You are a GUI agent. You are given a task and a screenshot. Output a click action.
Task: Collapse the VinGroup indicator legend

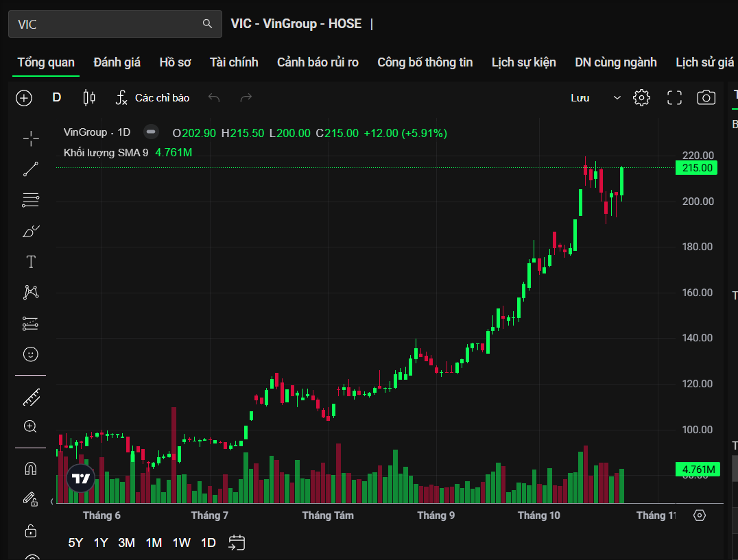(152, 132)
